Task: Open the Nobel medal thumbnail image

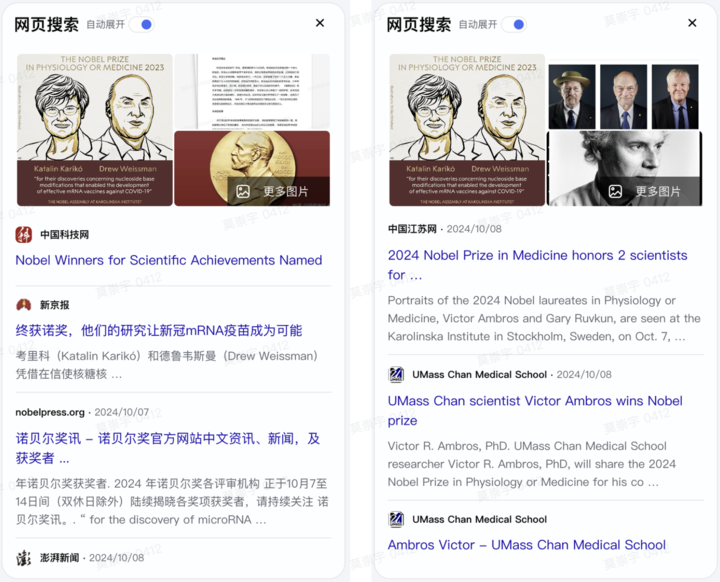Action: [252, 168]
